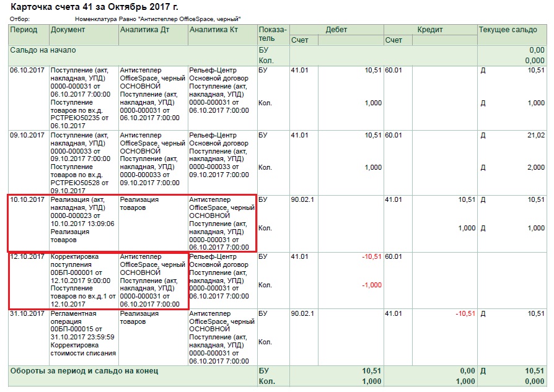Select closing quantity balance 0,000 in the totals row

535,381
